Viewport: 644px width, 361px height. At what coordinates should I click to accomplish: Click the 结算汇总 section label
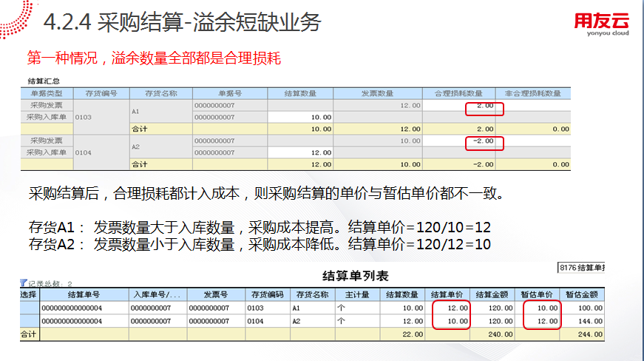click(44, 81)
